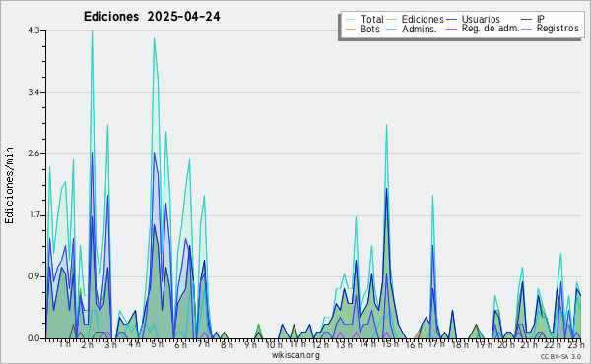Image resolution: width=591 pixels, height=364 pixels.
Task: Click the dark swatch beside IP
Action: pyautogui.click(x=527, y=20)
